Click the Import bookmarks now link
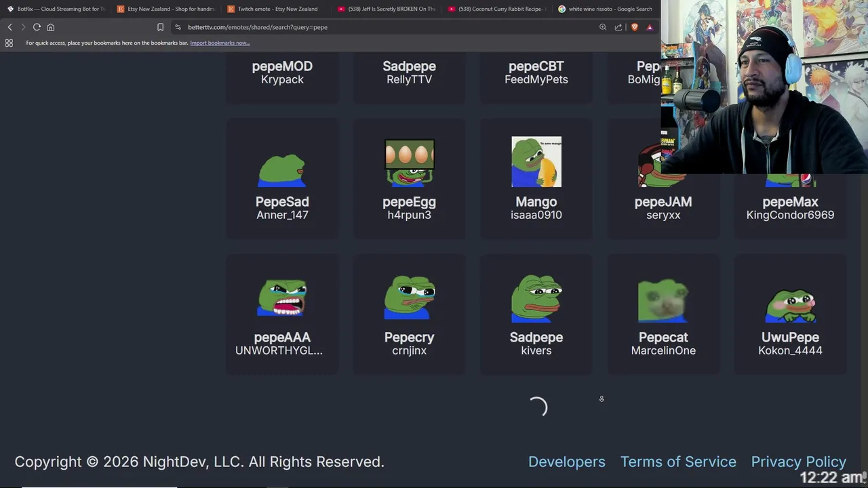The image size is (868, 488). click(220, 43)
